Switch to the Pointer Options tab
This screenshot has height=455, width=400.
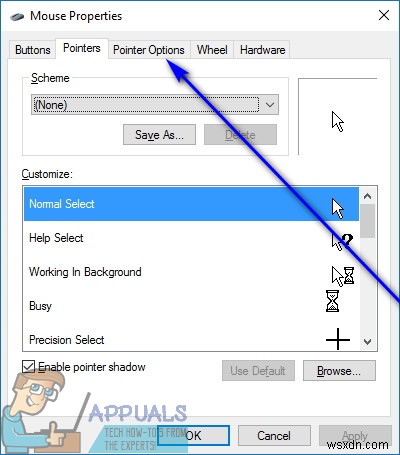149,50
